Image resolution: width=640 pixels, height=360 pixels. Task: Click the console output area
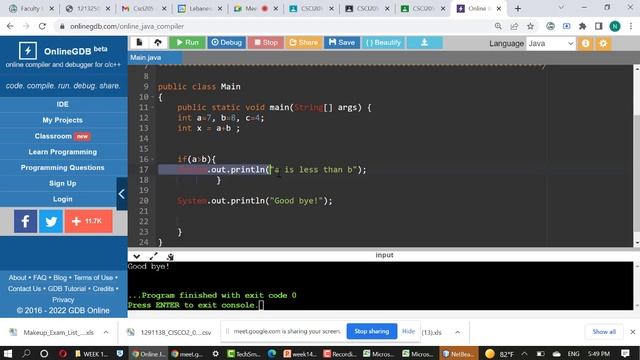(380, 286)
